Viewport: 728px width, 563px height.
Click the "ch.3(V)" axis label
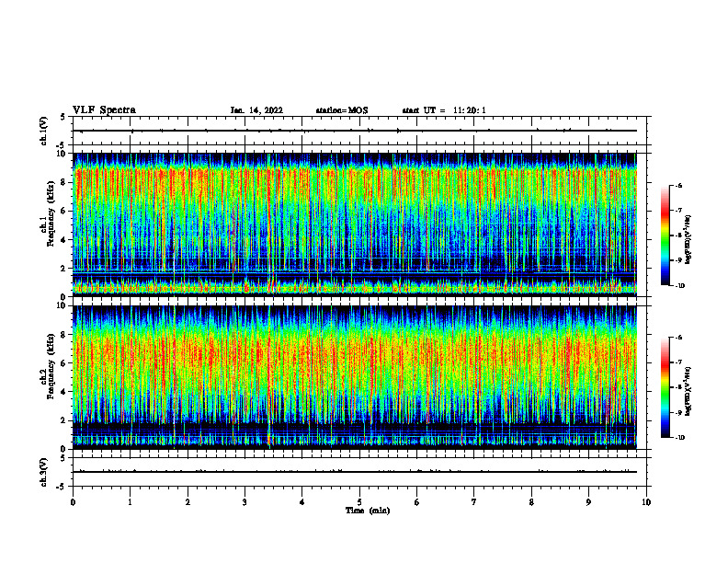[x=44, y=472]
